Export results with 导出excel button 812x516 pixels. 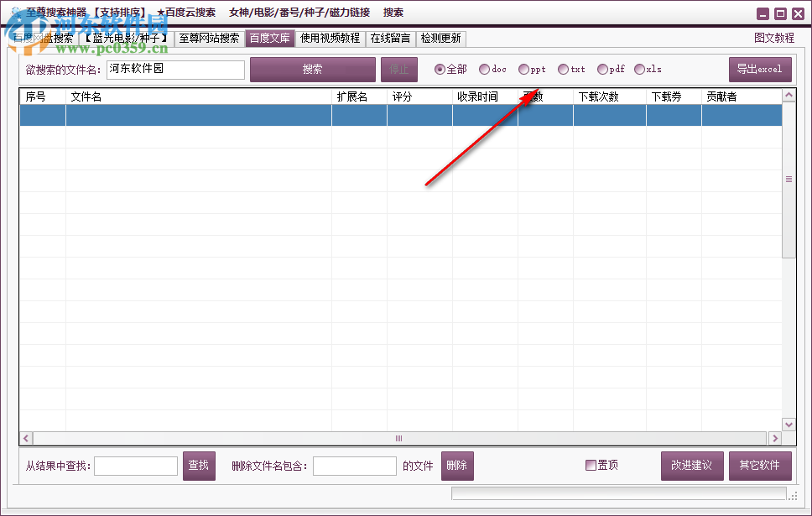(x=760, y=70)
